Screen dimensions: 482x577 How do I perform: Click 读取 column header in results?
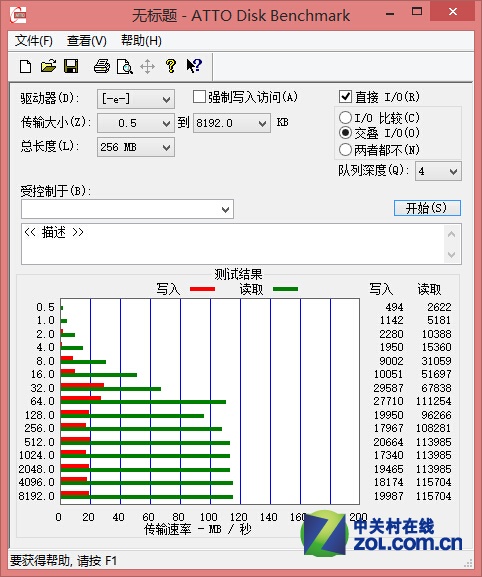click(429, 289)
